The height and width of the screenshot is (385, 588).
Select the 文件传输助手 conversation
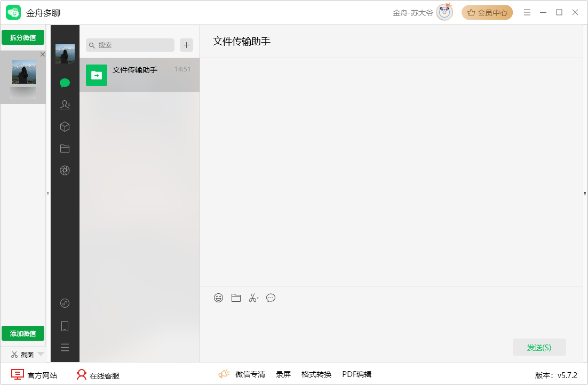pyautogui.click(x=139, y=75)
